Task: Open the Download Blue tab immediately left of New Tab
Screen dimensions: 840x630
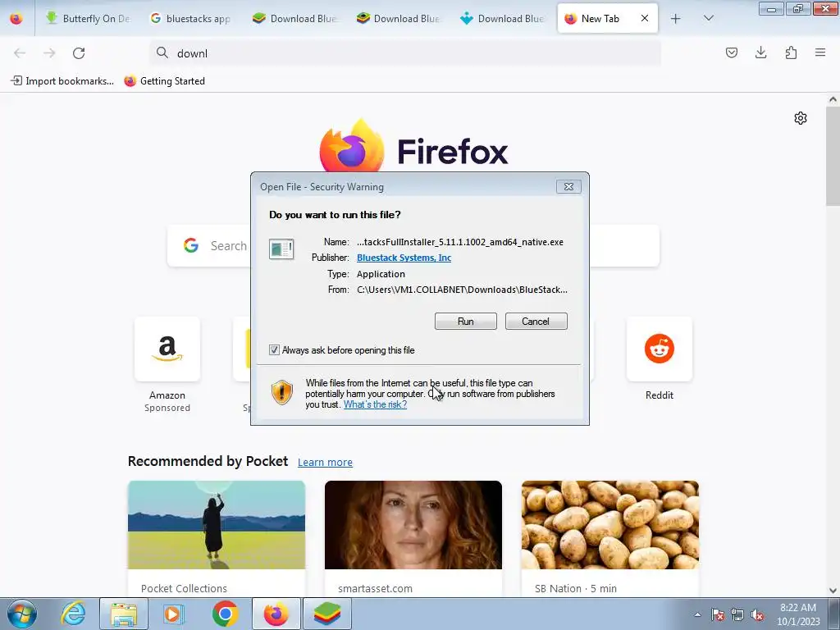Action: tap(503, 18)
